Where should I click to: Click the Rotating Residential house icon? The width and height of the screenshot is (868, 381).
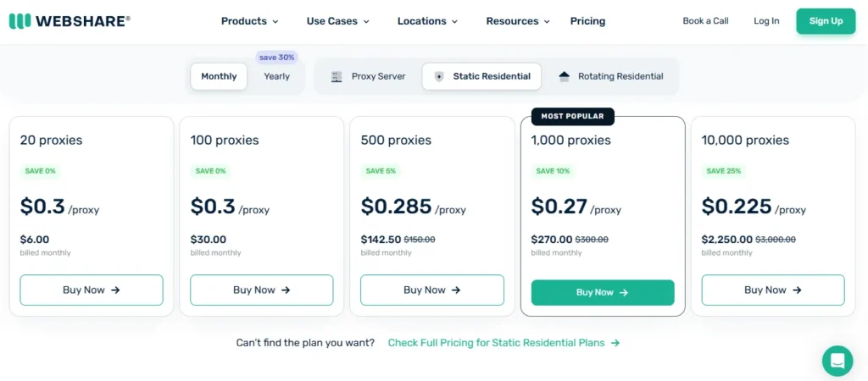pyautogui.click(x=564, y=77)
